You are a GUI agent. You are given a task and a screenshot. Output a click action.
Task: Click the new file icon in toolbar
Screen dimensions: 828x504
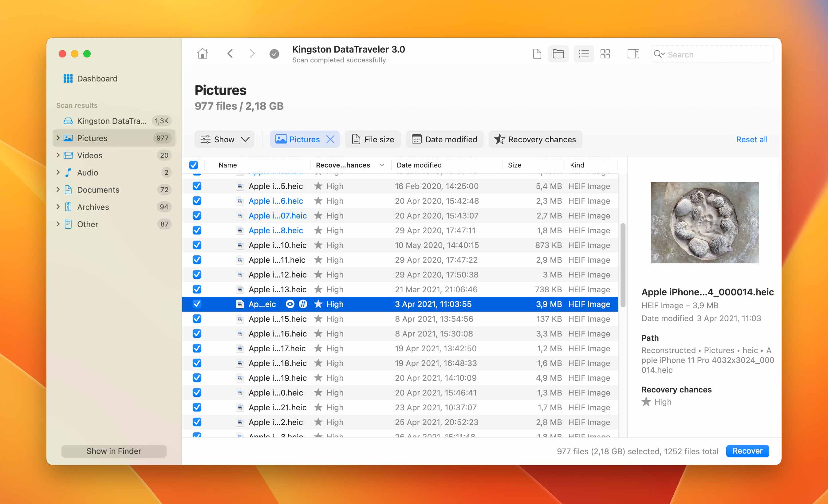tap(538, 54)
